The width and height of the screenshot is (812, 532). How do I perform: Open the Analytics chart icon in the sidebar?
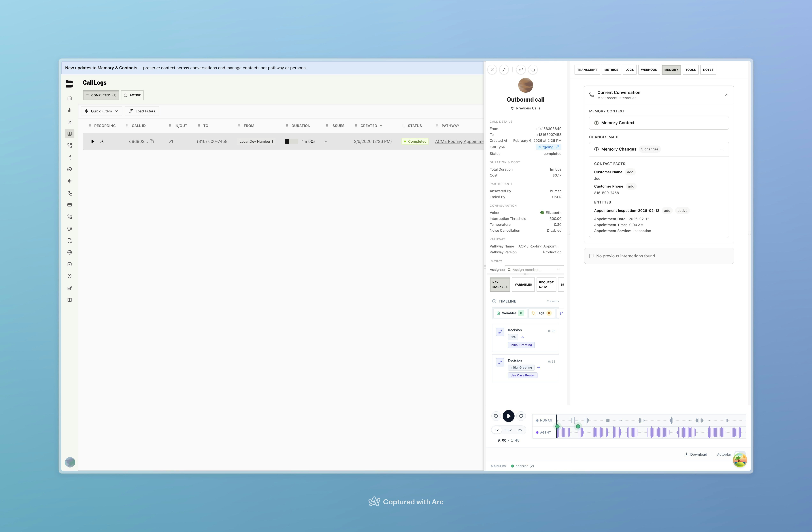[x=70, y=110]
